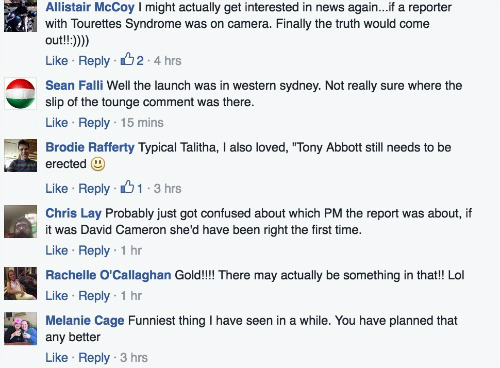Open Brodie Rafferty's name link

coord(90,147)
